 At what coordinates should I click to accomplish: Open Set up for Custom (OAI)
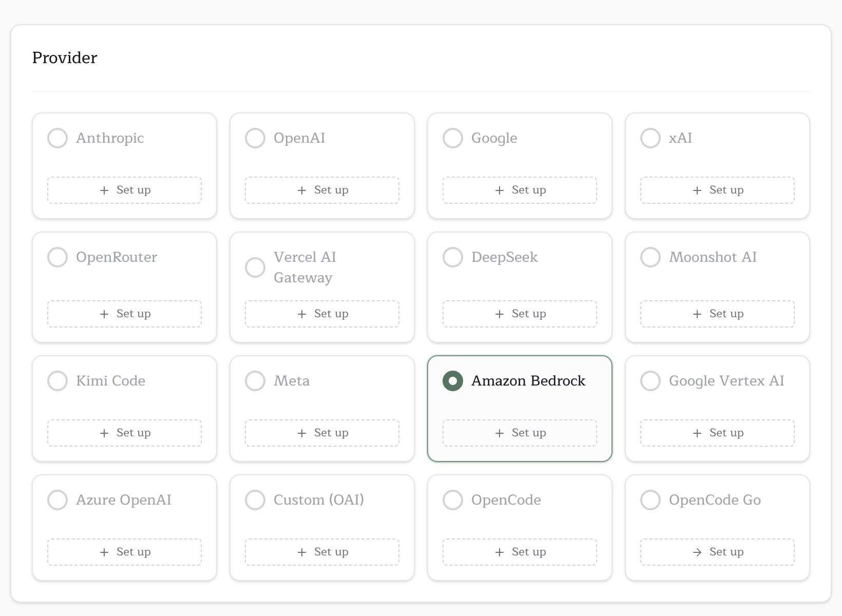click(x=322, y=552)
